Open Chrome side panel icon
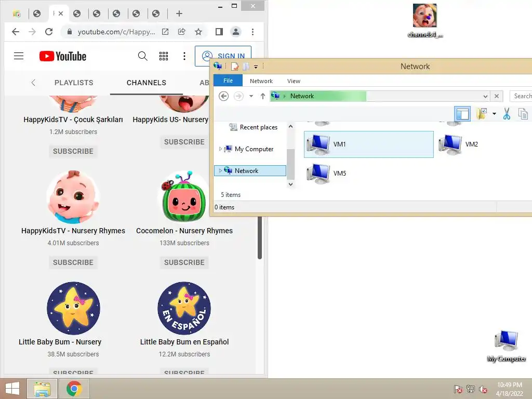This screenshot has height=399, width=532. (x=219, y=32)
